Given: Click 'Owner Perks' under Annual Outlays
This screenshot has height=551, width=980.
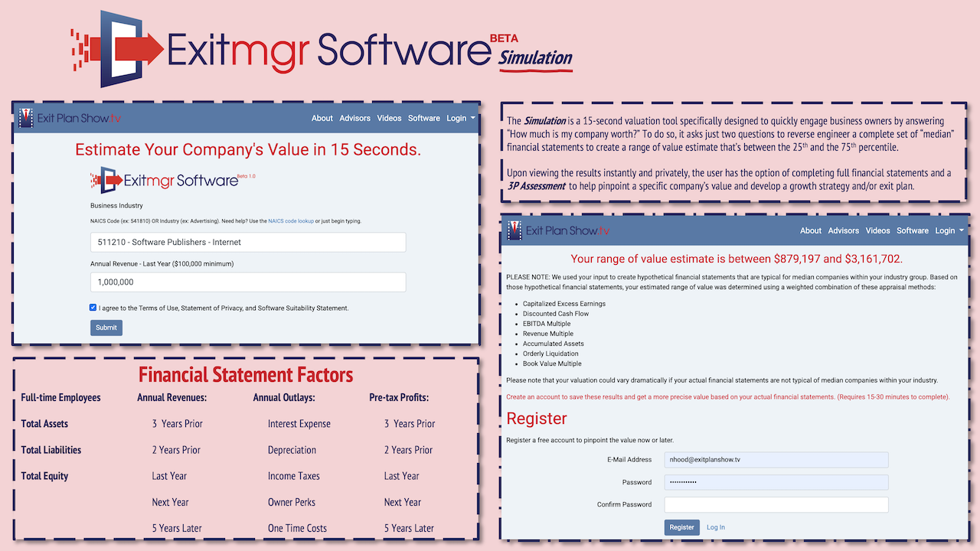Looking at the screenshot, I should [x=292, y=502].
